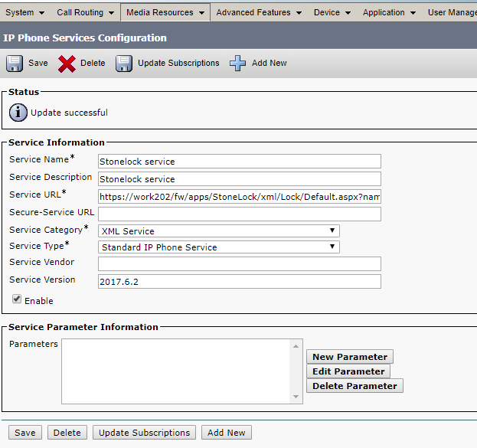Click the red X Delete icon
477x448 pixels.
click(67, 64)
